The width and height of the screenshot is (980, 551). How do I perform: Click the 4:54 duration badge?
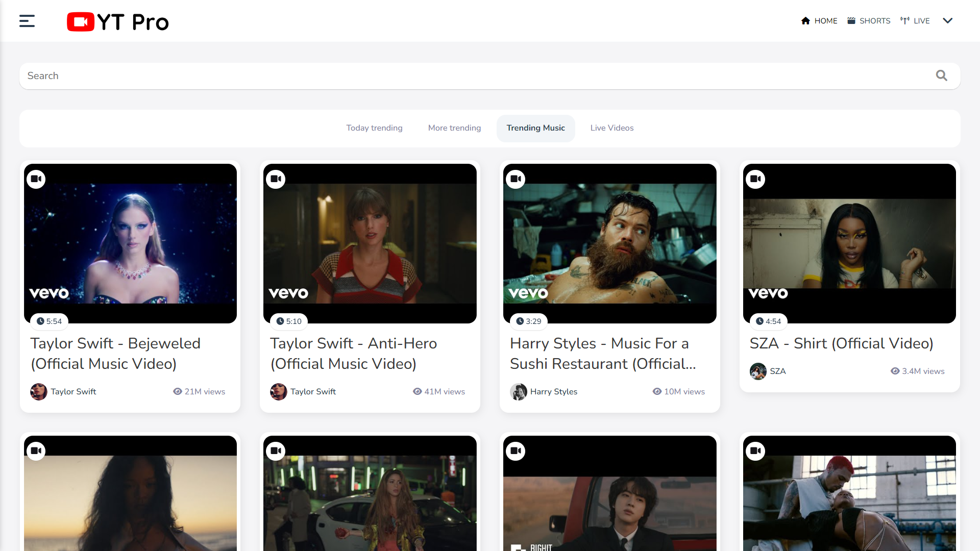tap(769, 321)
